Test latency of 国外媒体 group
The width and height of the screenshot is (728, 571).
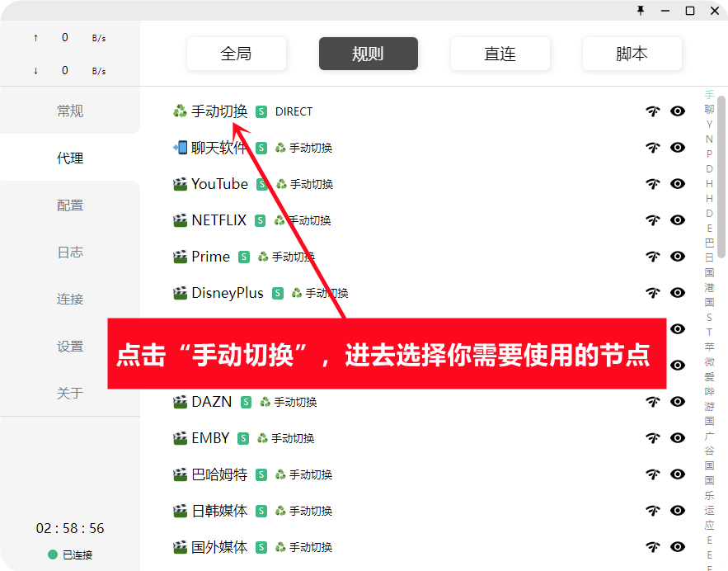coord(653,547)
